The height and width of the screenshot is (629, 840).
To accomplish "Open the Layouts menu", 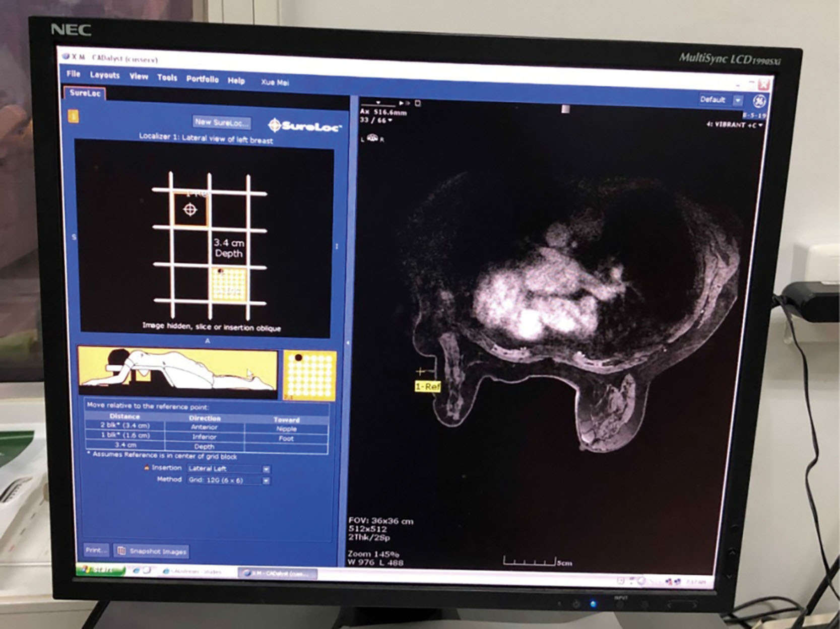I will click(x=105, y=75).
